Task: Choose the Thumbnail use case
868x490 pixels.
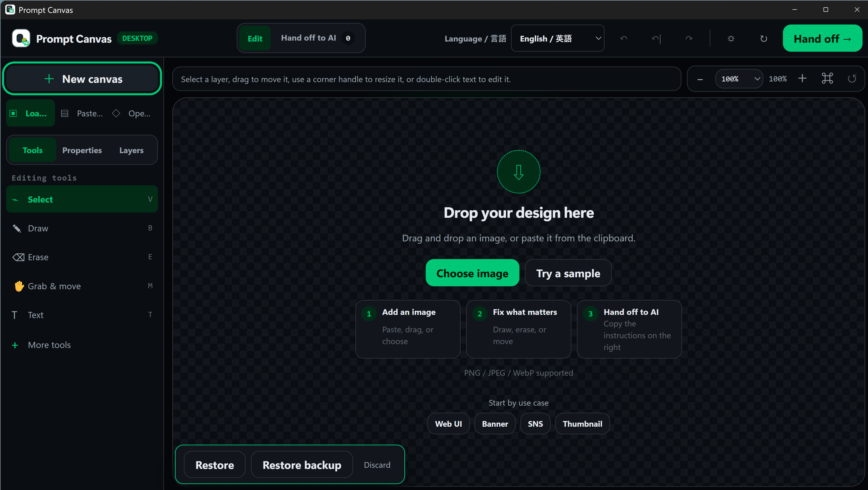Action: click(x=582, y=424)
